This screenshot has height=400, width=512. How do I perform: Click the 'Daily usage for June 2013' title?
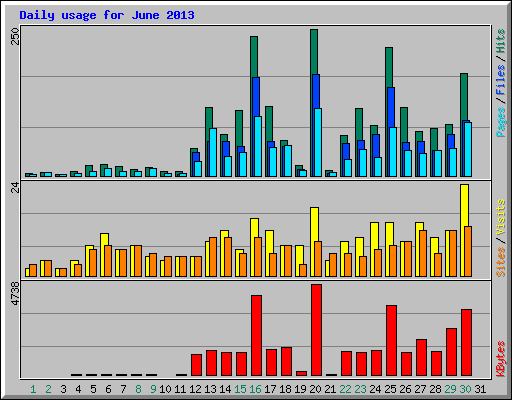pyautogui.click(x=107, y=15)
